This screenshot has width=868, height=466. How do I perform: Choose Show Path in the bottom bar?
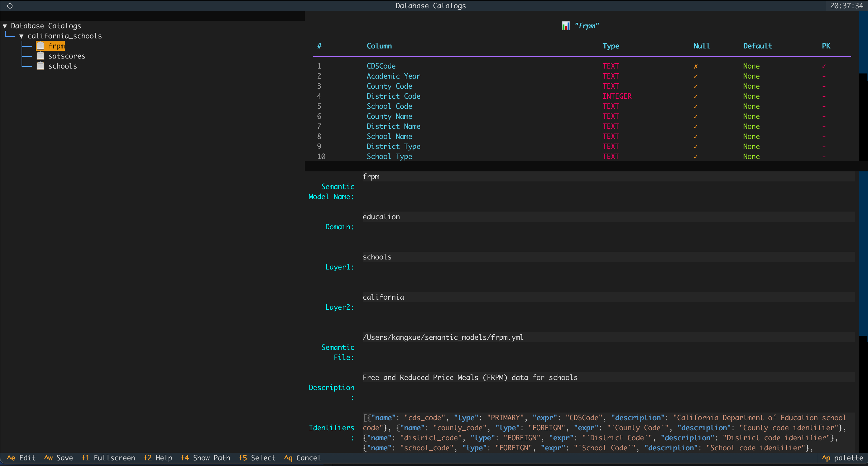205,458
